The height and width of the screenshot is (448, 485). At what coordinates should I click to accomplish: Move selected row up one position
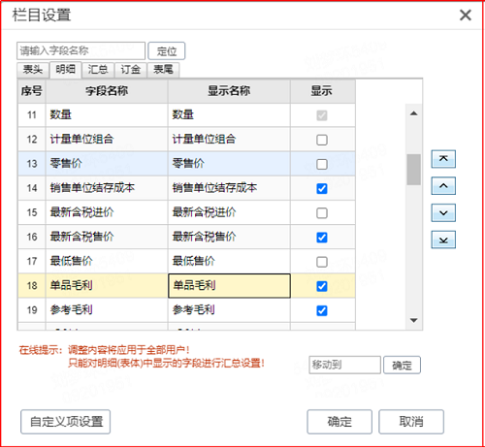coord(443,186)
